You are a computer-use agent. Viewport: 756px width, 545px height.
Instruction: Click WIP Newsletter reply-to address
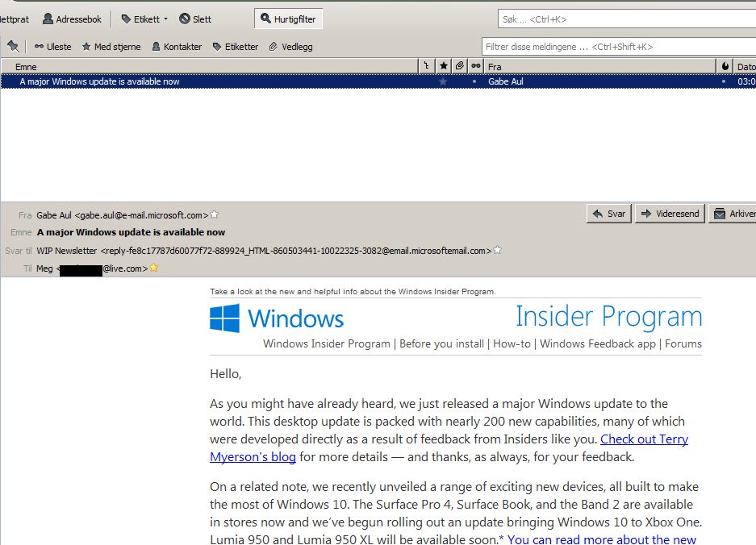[x=264, y=251]
